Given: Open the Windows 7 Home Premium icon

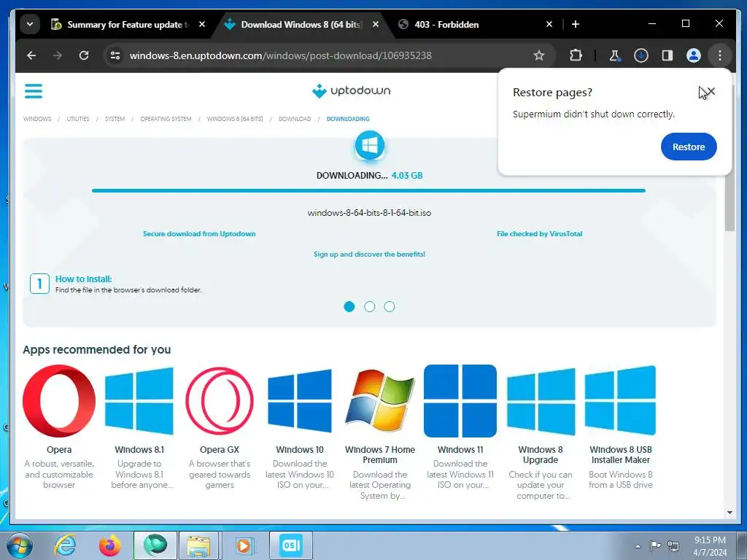Looking at the screenshot, I should point(379,401).
